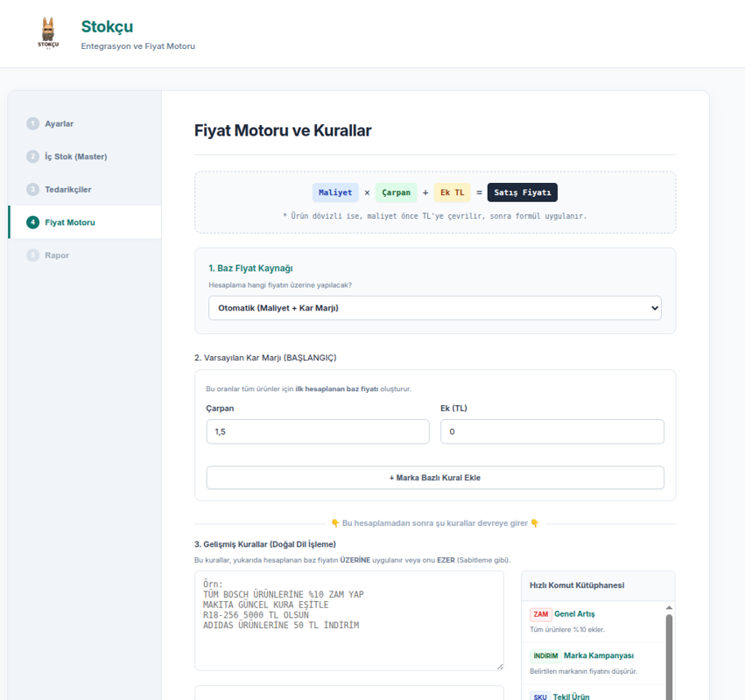
Task: Open the Tedarikçiler step in sidebar
Action: (68, 190)
